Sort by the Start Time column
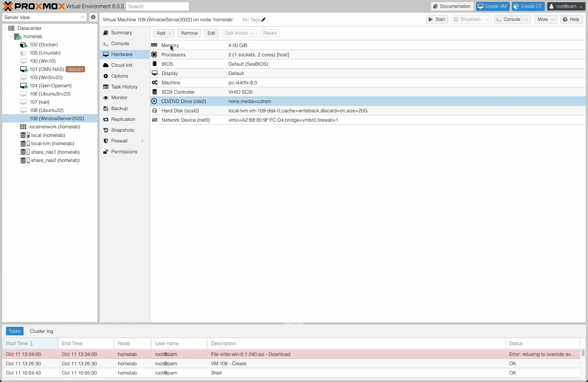Screen dimensions: 588x382 click(30, 344)
